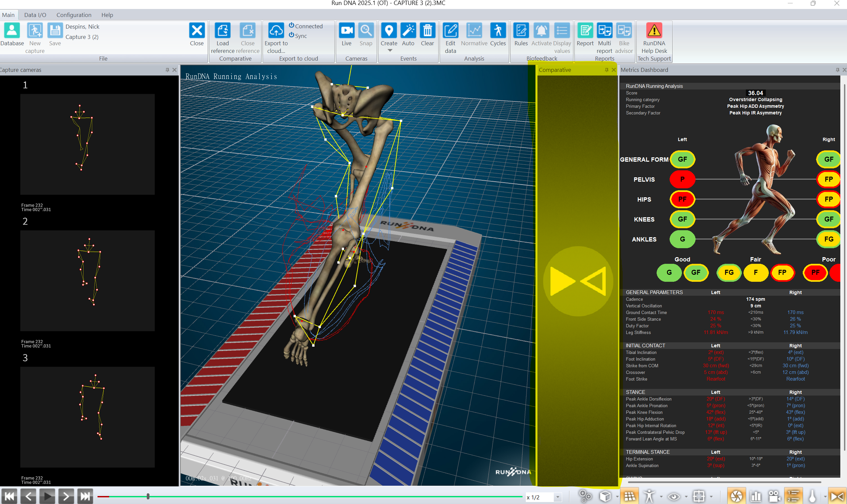847x504 pixels.
Task: Click the red segment of the timeline
Action: pos(103,497)
